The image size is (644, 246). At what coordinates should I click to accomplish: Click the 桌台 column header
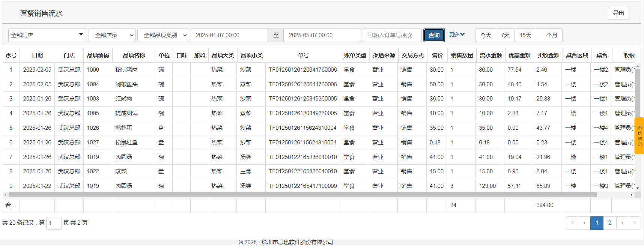[x=602, y=55]
